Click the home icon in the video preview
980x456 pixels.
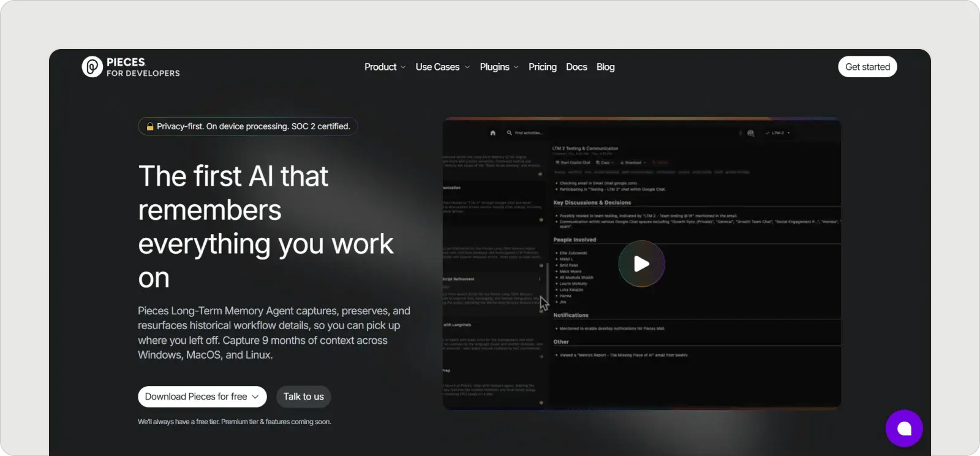click(492, 132)
